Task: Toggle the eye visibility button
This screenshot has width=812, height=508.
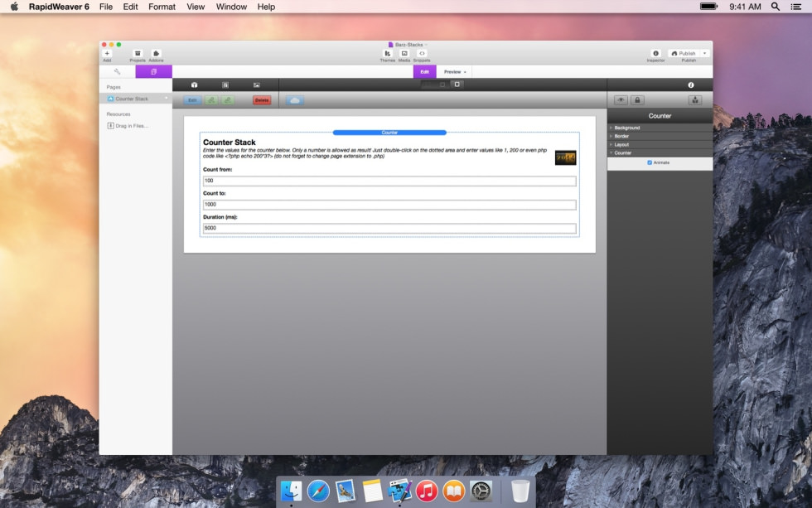Action: click(621, 100)
